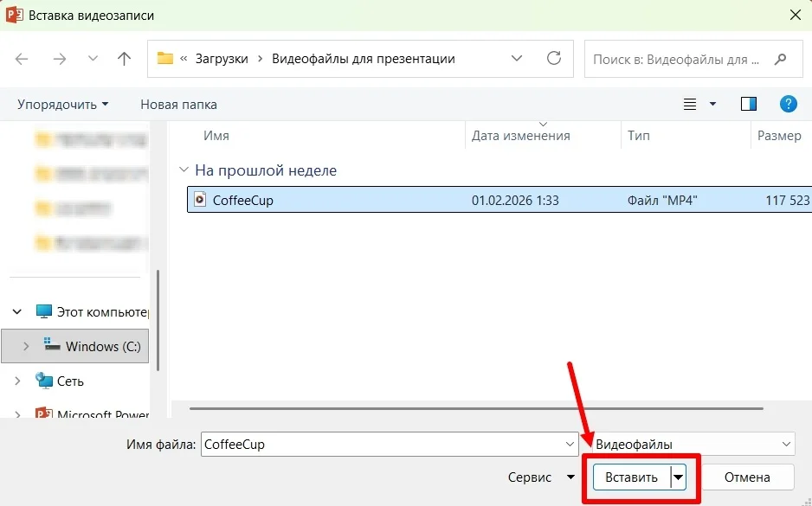Image resolution: width=812 pixels, height=506 pixels.
Task: Expand the address bar history dropdown
Action: pos(516,59)
